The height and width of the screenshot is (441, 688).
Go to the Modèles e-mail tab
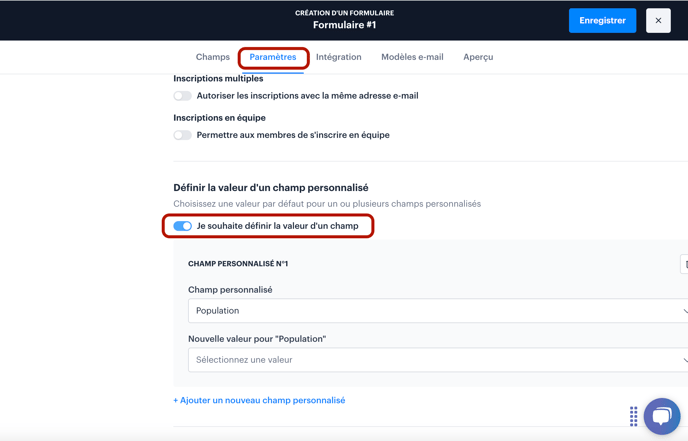tap(412, 57)
